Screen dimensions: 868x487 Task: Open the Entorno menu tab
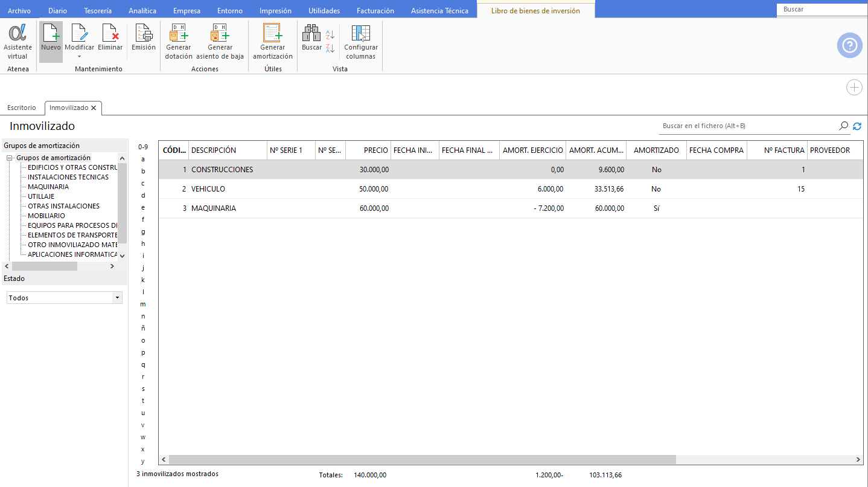(230, 11)
